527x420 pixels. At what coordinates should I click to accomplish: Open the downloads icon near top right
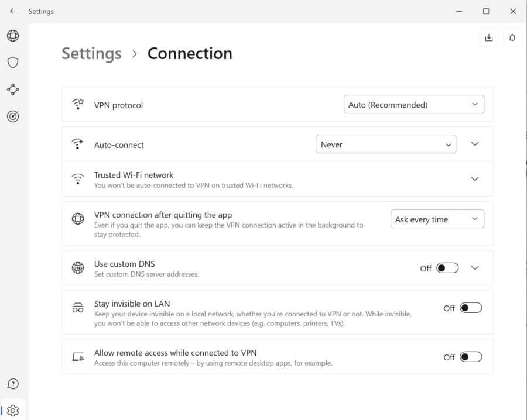coord(489,37)
